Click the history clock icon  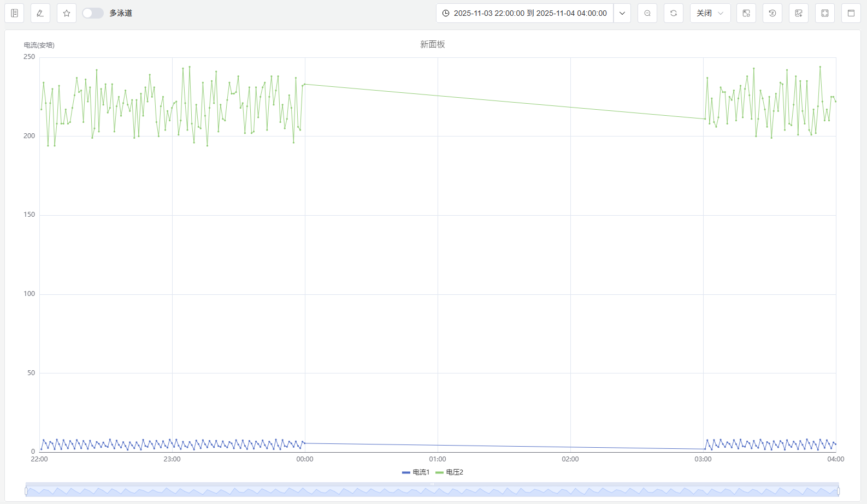[x=772, y=13]
